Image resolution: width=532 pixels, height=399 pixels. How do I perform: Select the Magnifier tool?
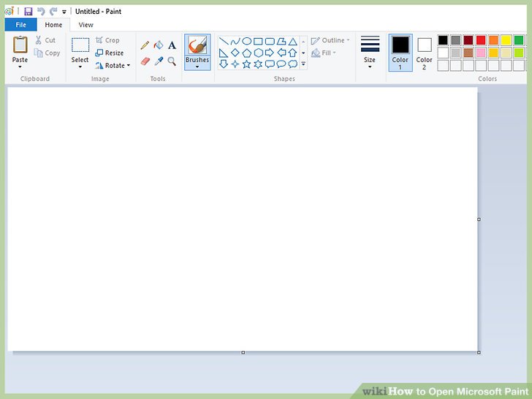(172, 61)
